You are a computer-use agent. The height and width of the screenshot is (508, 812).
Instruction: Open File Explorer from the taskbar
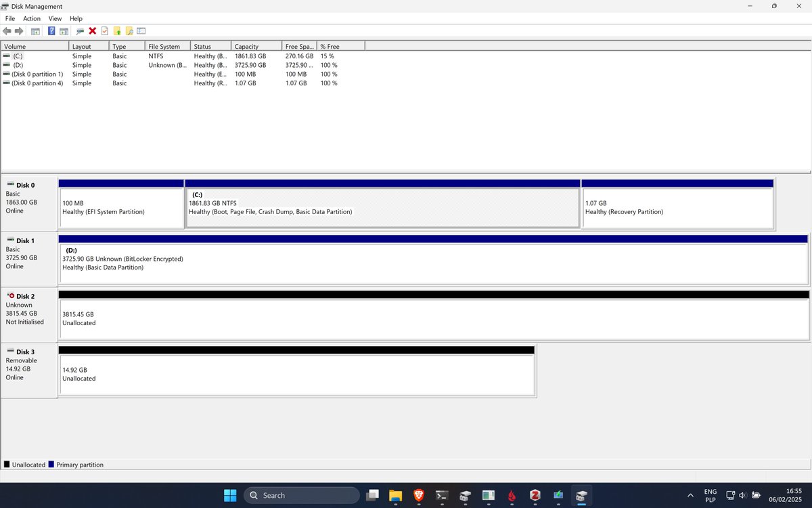coord(396,495)
